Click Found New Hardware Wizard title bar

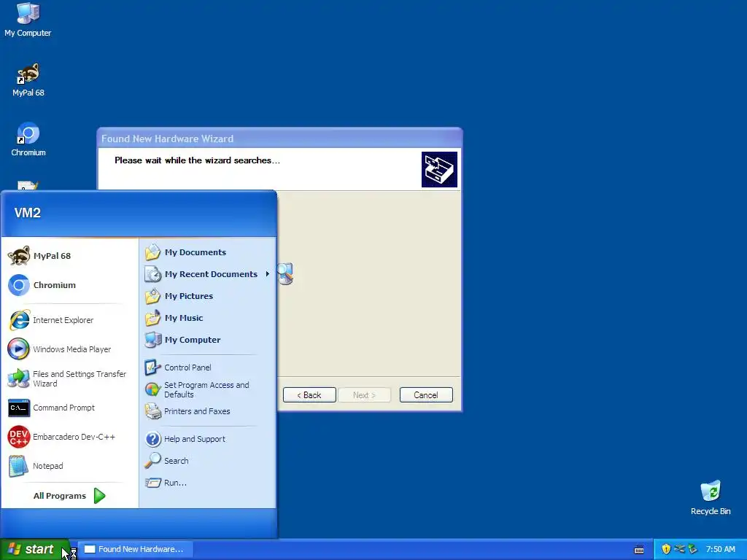(x=279, y=139)
